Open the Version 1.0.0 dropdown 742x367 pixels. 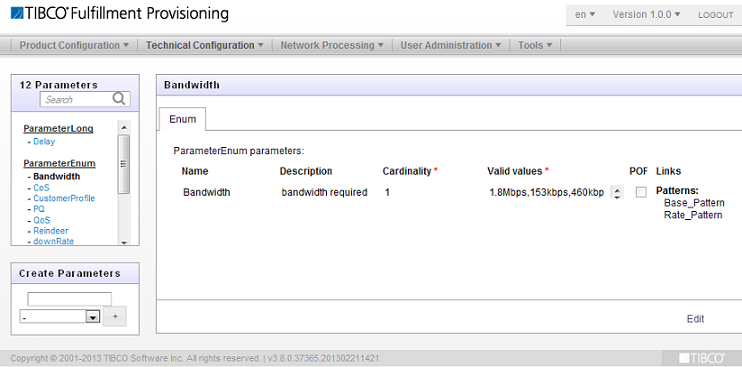point(646,15)
